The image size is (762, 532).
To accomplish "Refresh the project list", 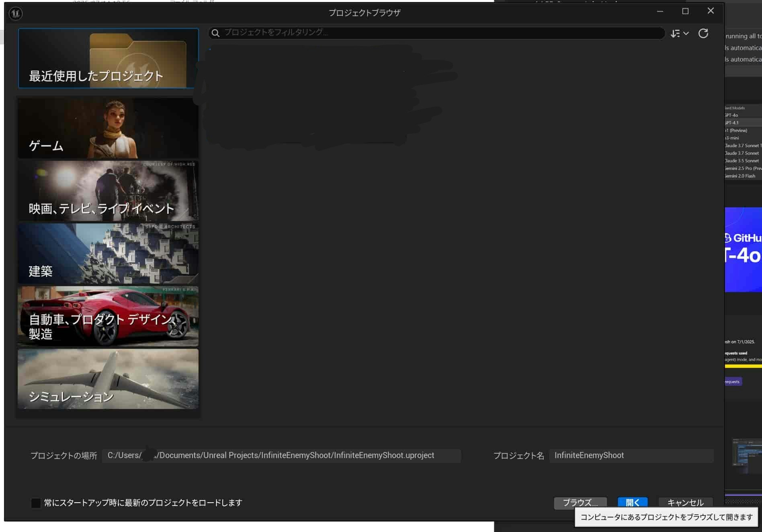I will (703, 33).
